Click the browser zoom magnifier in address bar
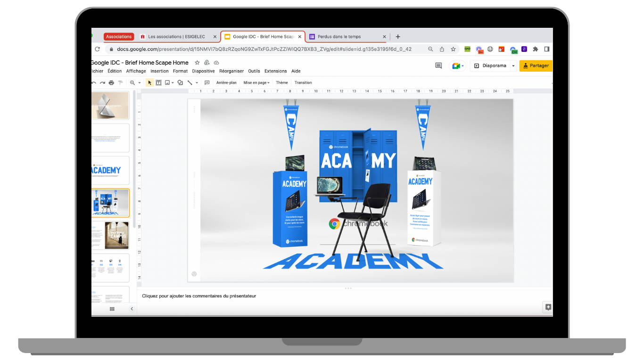This screenshot has width=644, height=362. click(x=430, y=49)
